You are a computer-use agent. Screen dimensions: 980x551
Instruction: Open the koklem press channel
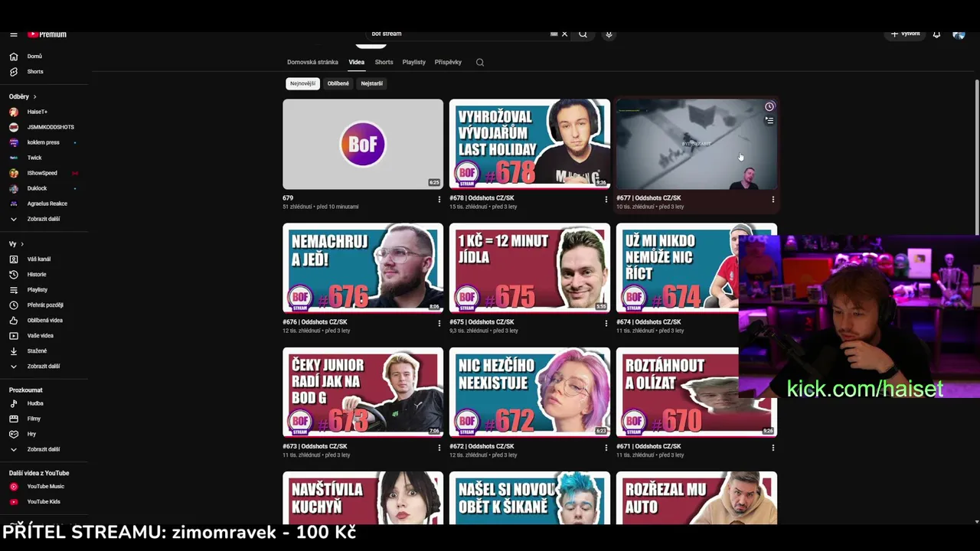[44, 142]
